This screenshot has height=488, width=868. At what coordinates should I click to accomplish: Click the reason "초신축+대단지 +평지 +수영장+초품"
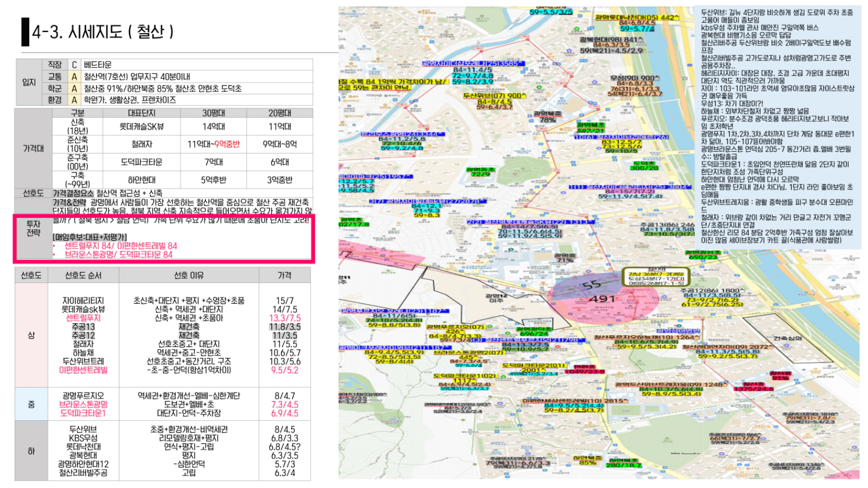pos(189,301)
